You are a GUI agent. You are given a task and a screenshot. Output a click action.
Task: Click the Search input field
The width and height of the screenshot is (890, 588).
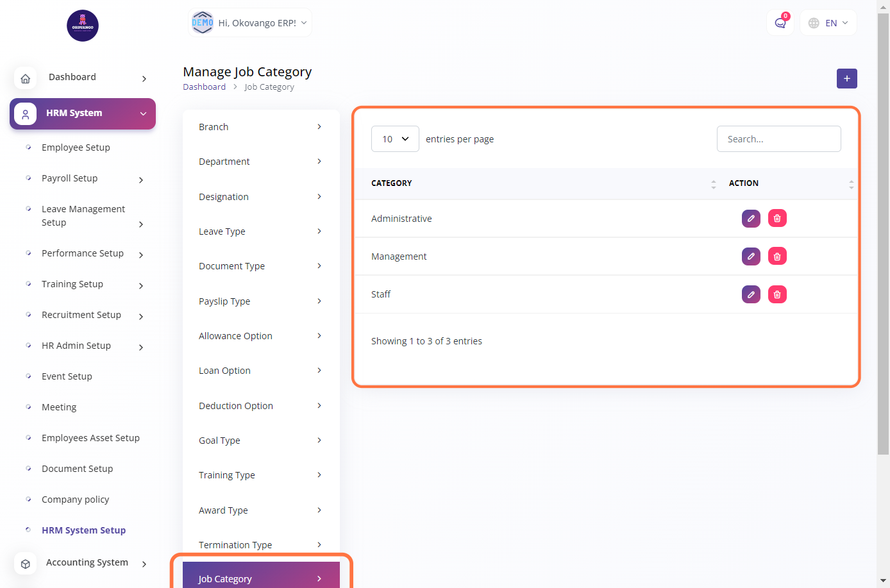click(x=778, y=139)
